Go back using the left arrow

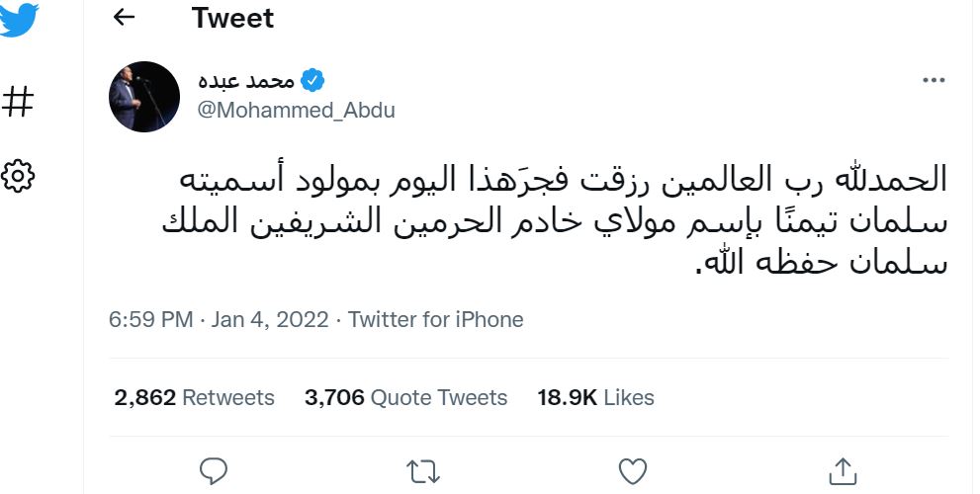[x=124, y=18]
